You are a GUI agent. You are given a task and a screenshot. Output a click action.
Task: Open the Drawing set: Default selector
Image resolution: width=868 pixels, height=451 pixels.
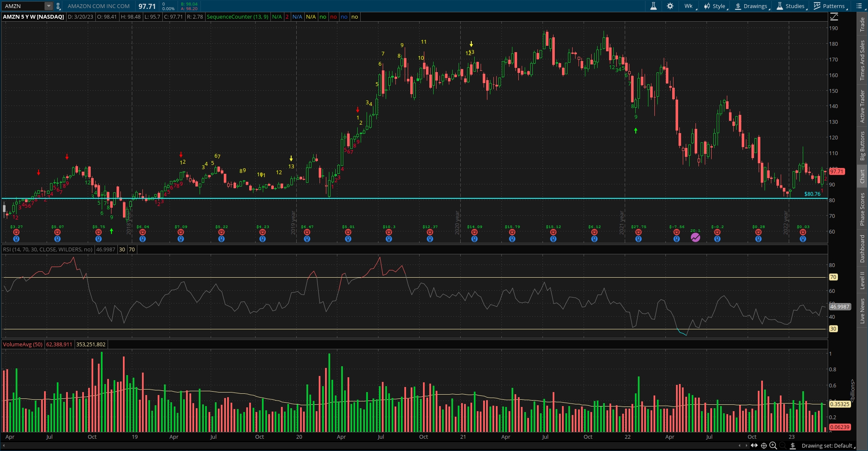[827, 445]
